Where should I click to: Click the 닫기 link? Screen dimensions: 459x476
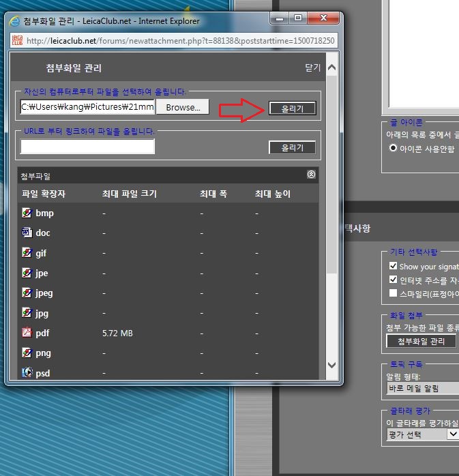tap(312, 68)
